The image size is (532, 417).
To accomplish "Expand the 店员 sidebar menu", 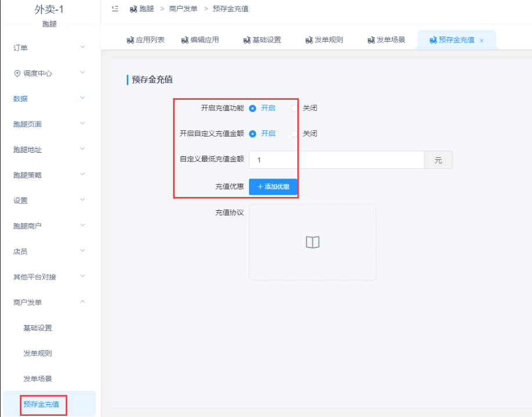I will coord(49,251).
